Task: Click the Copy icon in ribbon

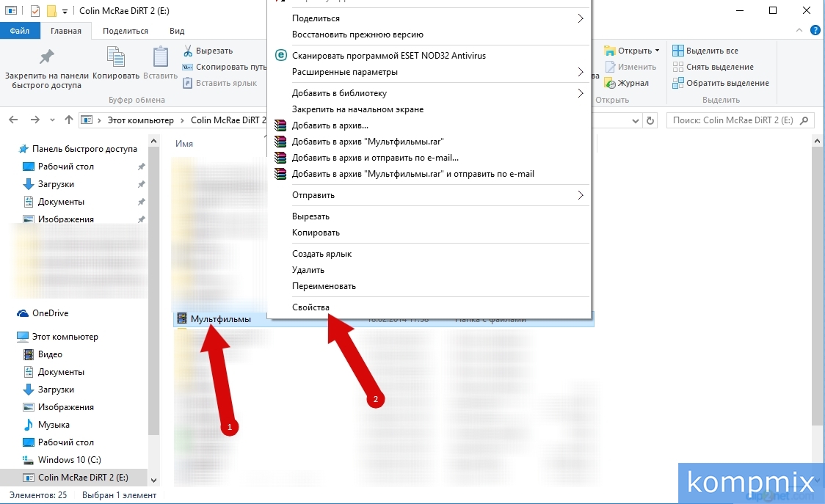Action: point(116,57)
